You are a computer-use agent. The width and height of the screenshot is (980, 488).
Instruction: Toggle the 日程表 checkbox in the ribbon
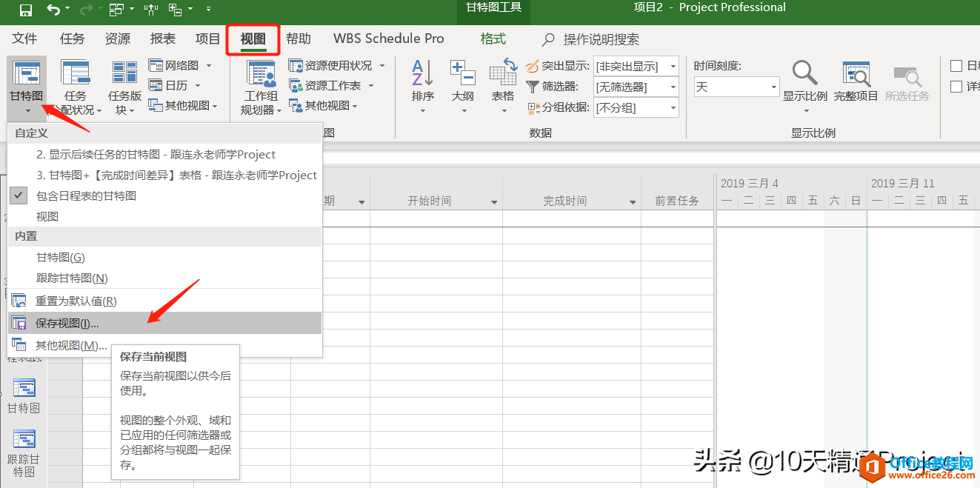956,66
